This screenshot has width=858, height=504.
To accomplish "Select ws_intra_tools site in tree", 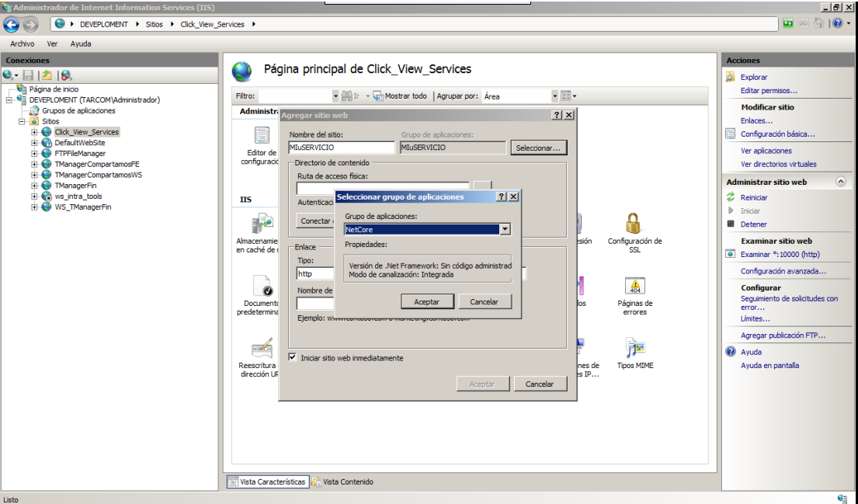I will click(78, 196).
